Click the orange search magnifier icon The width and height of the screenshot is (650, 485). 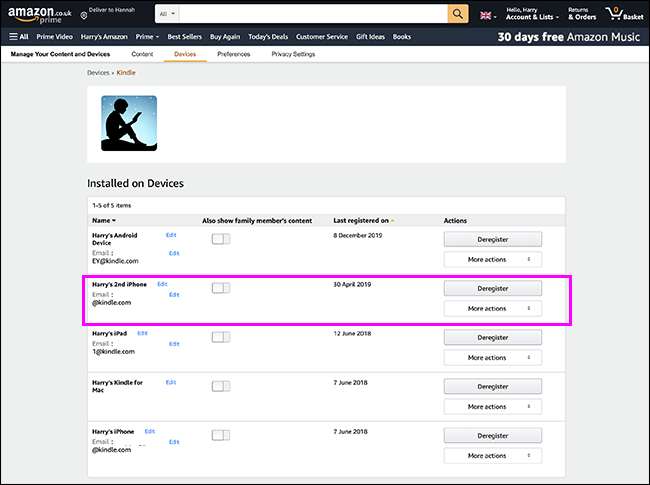click(x=457, y=14)
